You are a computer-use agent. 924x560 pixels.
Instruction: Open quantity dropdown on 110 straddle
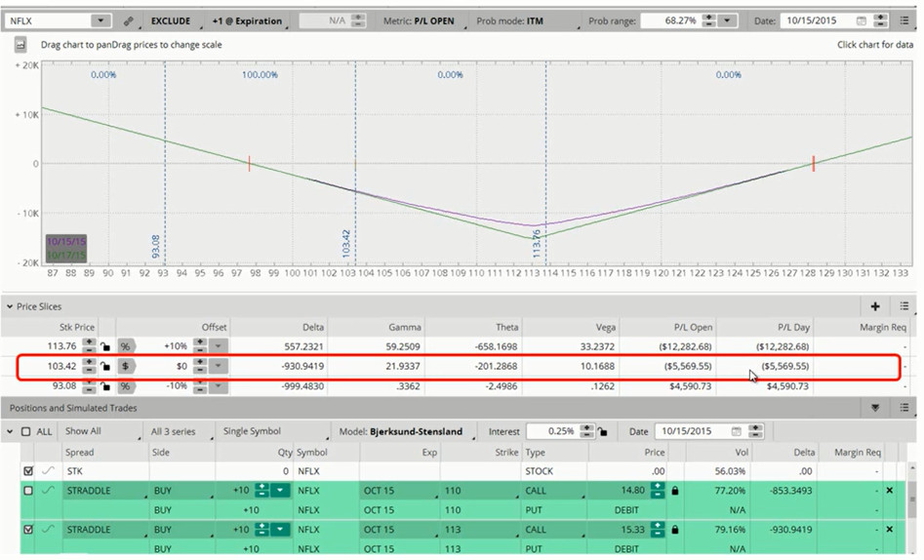[280, 491]
